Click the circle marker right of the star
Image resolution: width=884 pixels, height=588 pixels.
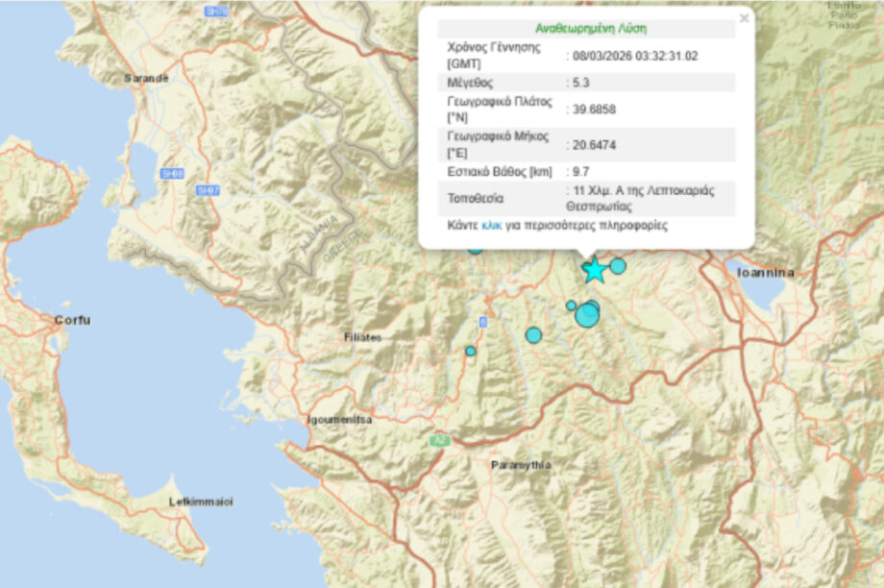618,266
